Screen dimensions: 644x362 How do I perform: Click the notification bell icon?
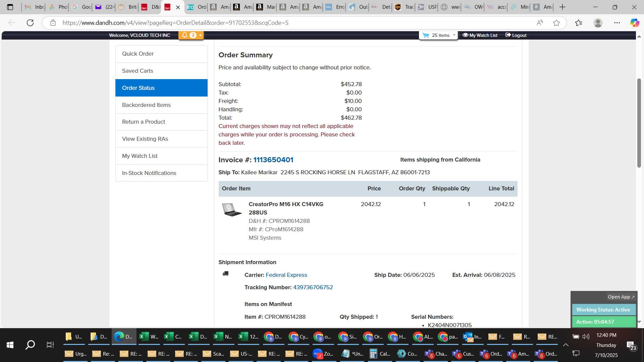coord(184,35)
